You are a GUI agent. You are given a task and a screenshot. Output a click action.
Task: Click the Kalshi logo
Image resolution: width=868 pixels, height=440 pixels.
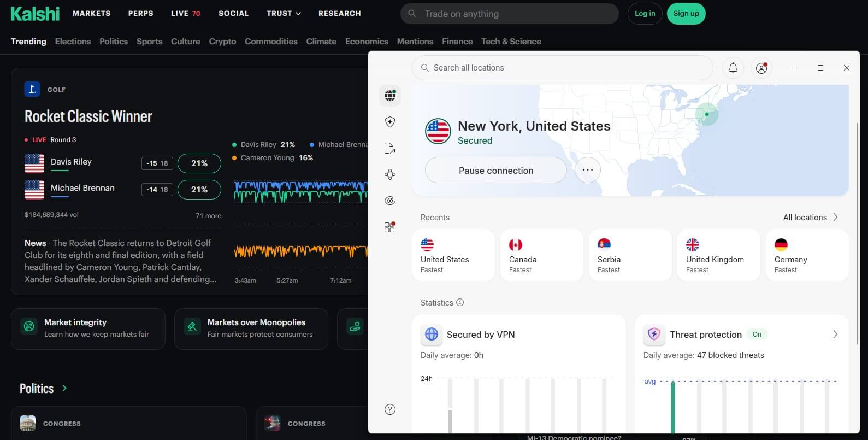pos(35,13)
